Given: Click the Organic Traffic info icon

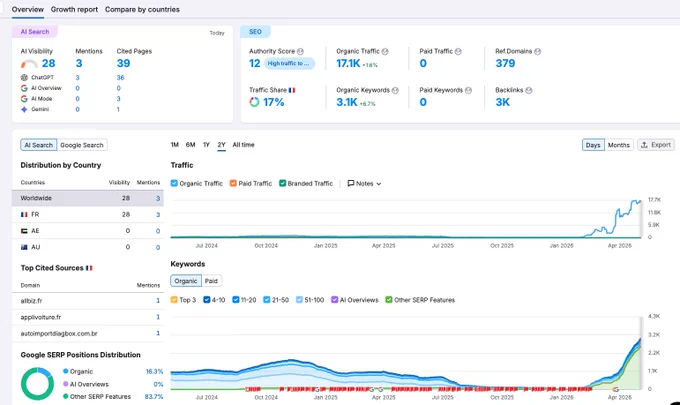Looking at the screenshot, I should (385, 51).
